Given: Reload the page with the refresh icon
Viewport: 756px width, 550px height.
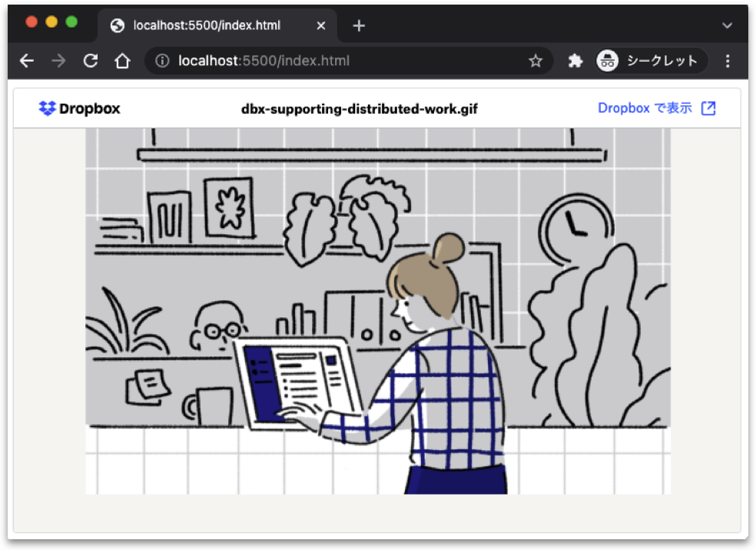Looking at the screenshot, I should (x=91, y=61).
